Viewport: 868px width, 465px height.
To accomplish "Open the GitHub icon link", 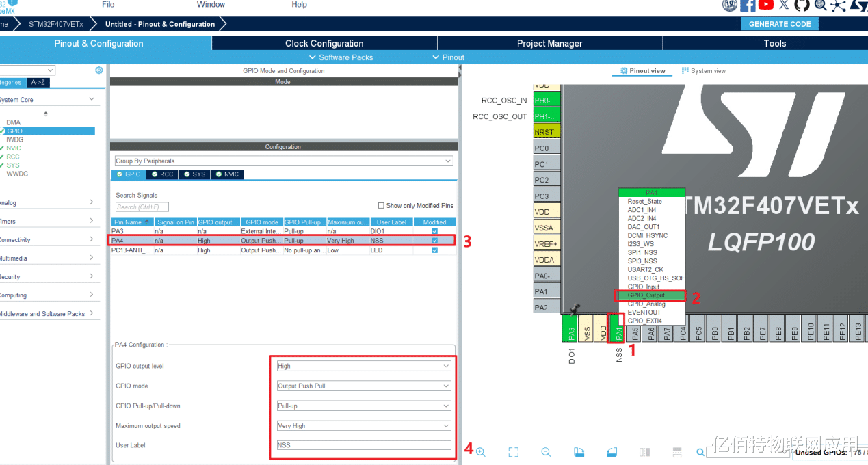I will (802, 5).
